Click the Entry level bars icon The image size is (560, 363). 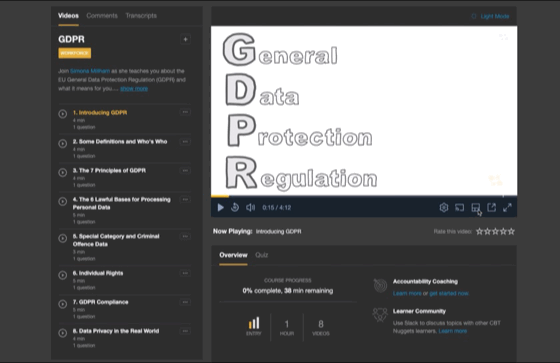tap(254, 323)
